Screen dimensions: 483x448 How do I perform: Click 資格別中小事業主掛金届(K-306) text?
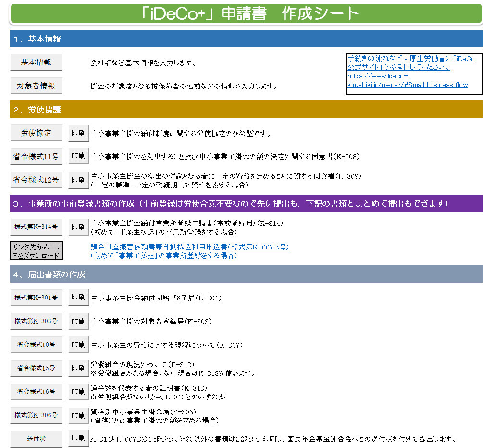(x=143, y=411)
